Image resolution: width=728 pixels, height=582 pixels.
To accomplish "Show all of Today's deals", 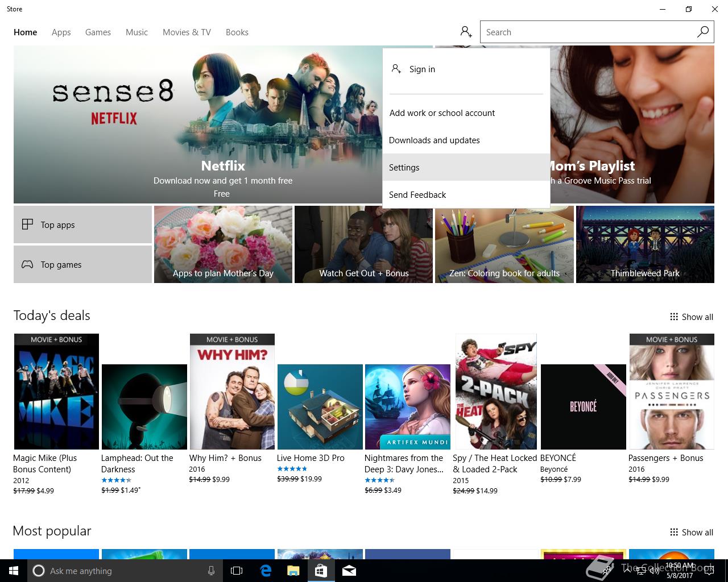I will pyautogui.click(x=692, y=317).
